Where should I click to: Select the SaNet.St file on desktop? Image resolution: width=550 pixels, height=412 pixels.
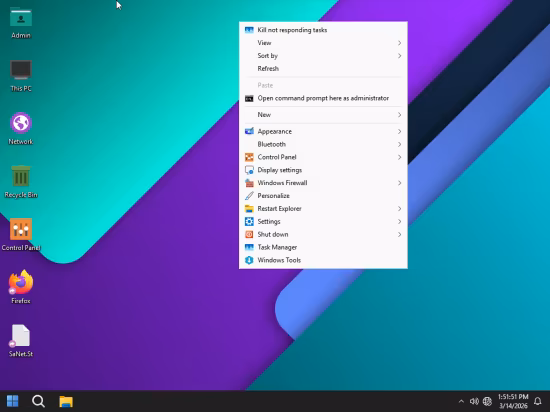pos(21,340)
